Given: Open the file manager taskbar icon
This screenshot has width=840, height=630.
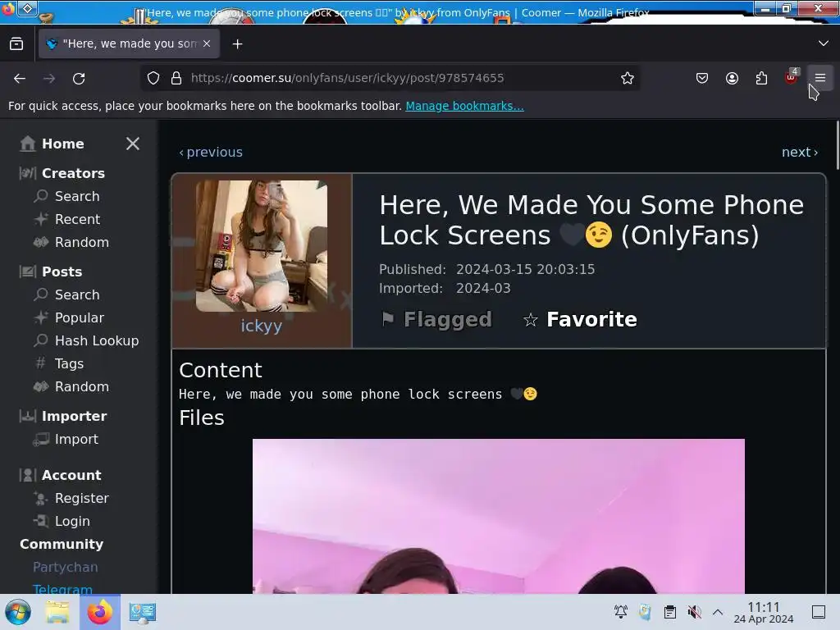Looking at the screenshot, I should 57,612.
